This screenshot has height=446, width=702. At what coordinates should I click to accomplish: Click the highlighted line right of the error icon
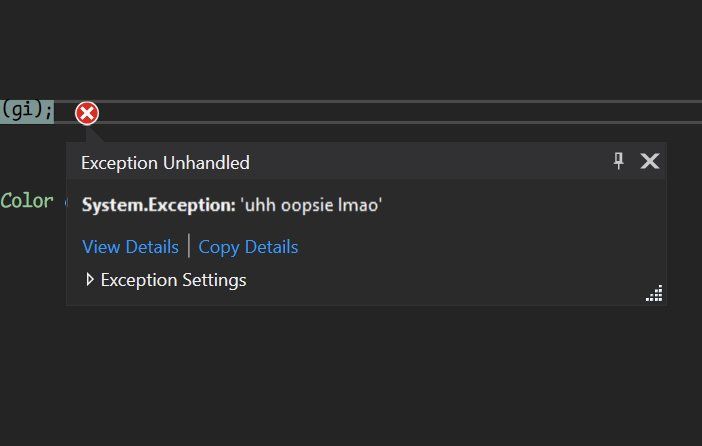[x=400, y=112]
